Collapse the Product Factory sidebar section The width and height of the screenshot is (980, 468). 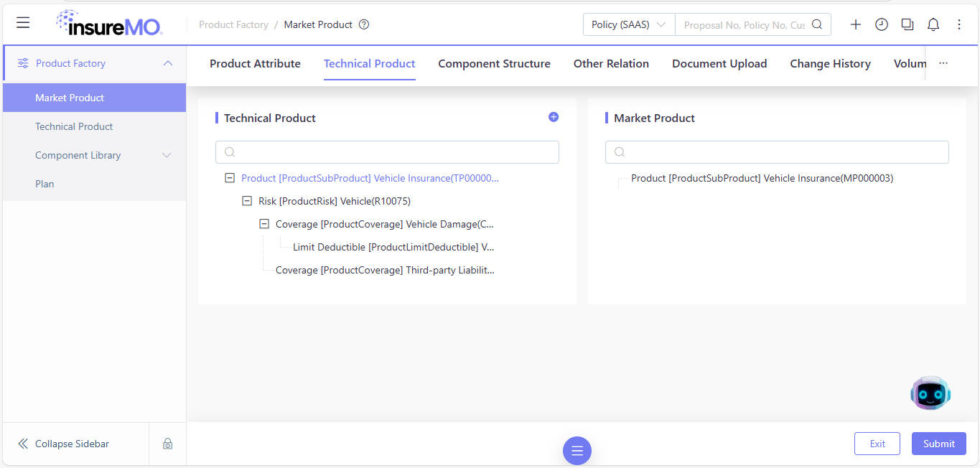tap(168, 63)
